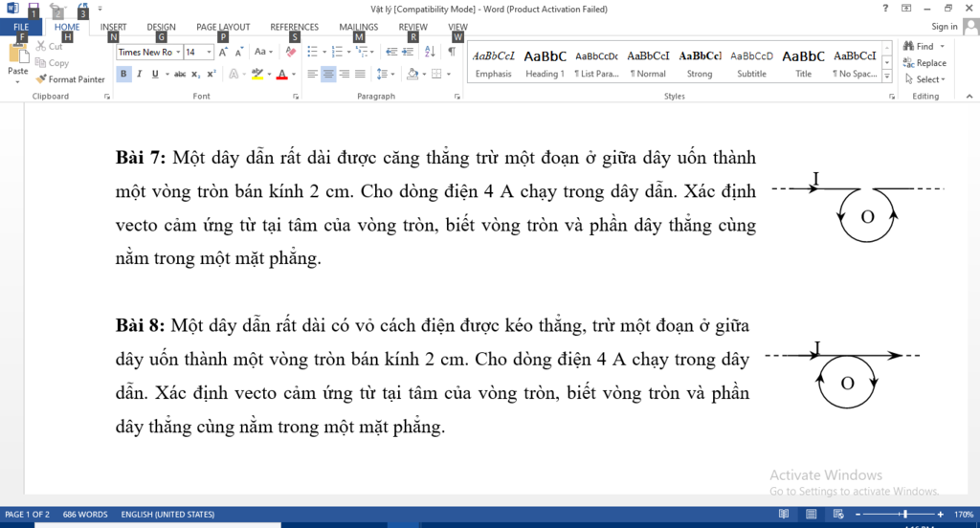Insert a numbered list
This screenshot has height=528, width=980.
[337, 52]
